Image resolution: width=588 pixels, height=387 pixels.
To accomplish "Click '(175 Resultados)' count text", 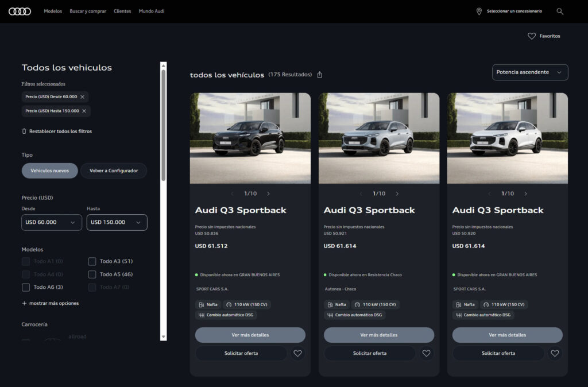I will point(290,75).
